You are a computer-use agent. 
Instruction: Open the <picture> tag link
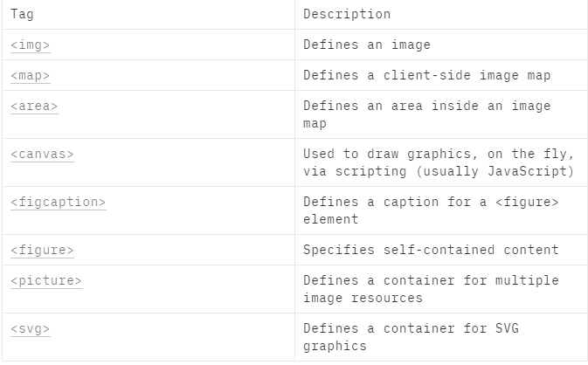[45, 280]
